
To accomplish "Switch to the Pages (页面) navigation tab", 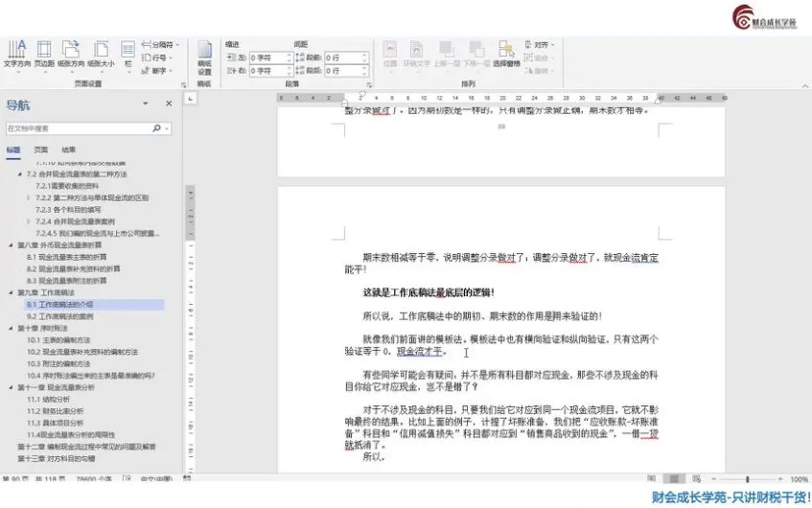I will pos(41,150).
